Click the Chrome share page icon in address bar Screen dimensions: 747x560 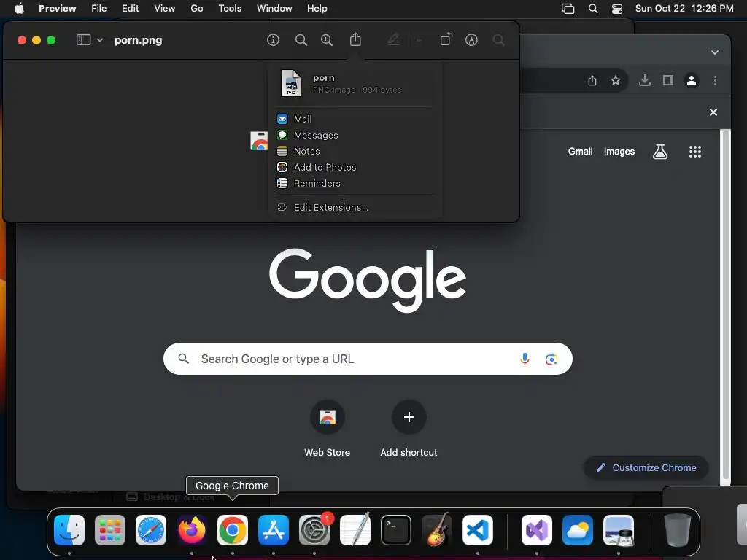tap(592, 80)
